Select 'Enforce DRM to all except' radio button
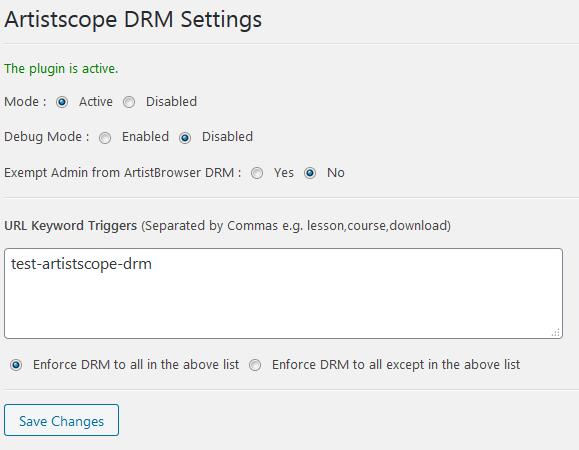 click(x=255, y=365)
